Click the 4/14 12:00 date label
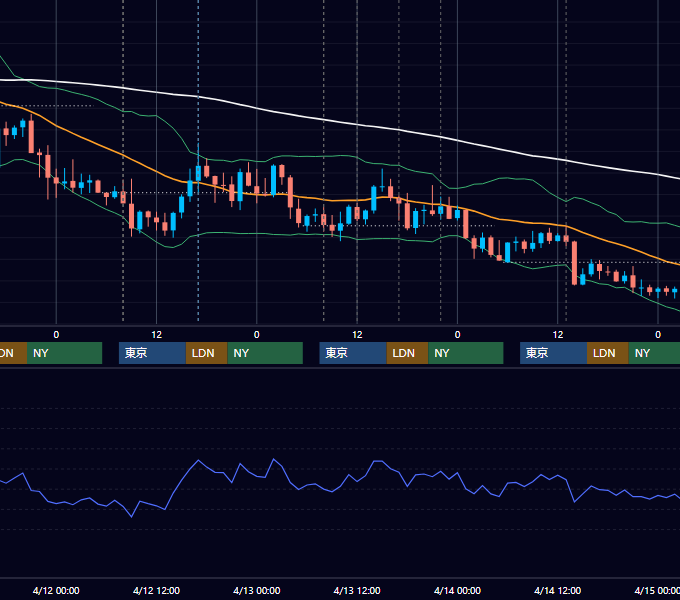This screenshot has height=600, width=680. point(558,590)
